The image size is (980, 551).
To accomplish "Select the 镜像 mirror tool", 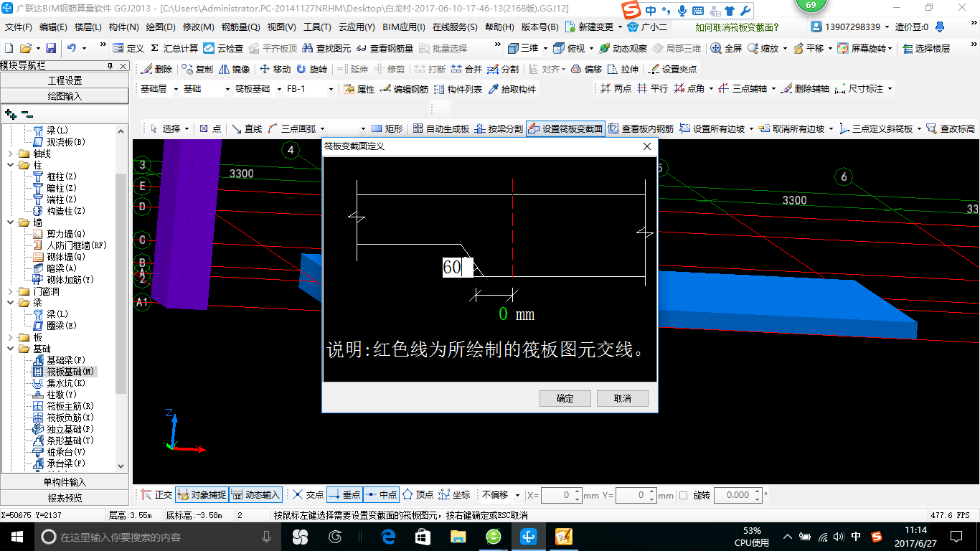I will point(235,70).
